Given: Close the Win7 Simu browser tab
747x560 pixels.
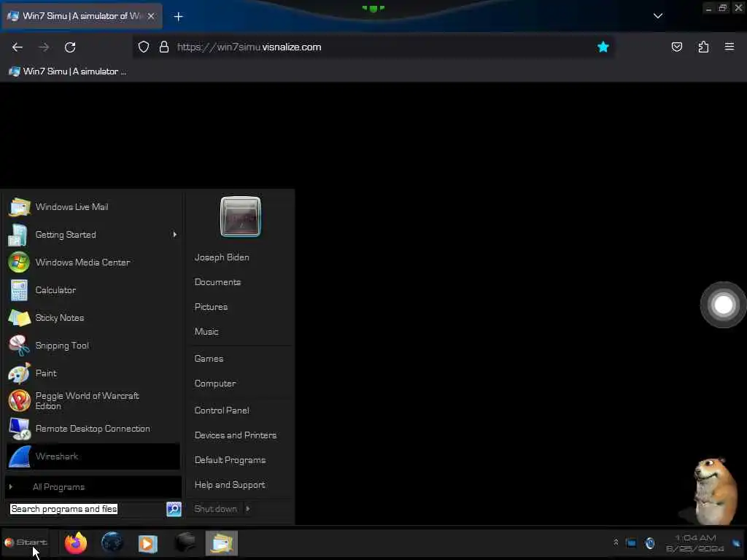Looking at the screenshot, I should point(151,16).
